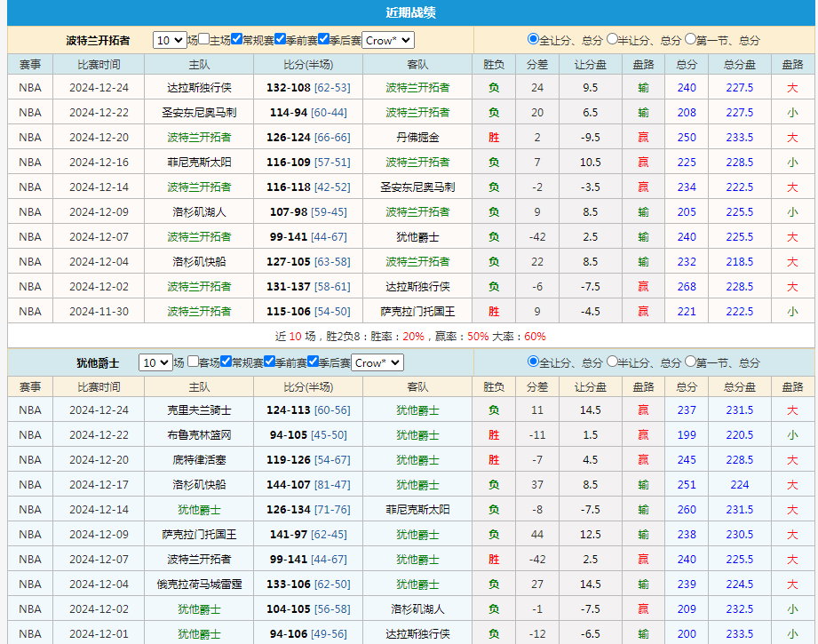Open 达拉斯独行侠 from the 2024-12-24 row

coord(198,87)
